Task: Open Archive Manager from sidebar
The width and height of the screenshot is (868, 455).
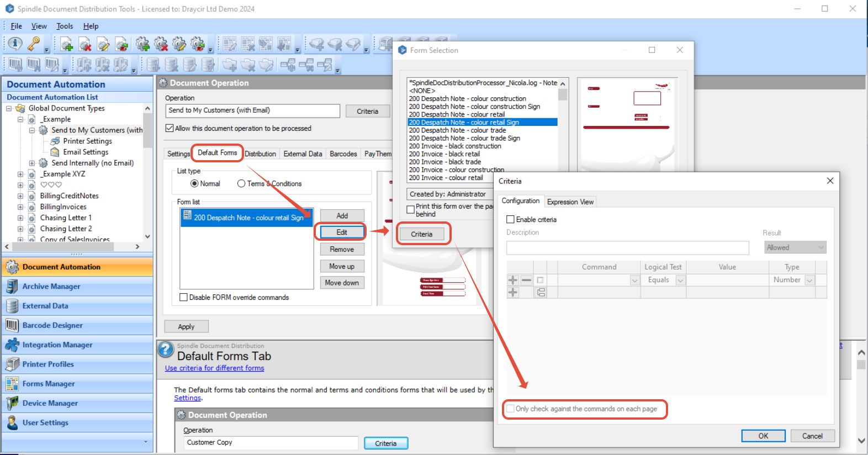Action: 77,287
